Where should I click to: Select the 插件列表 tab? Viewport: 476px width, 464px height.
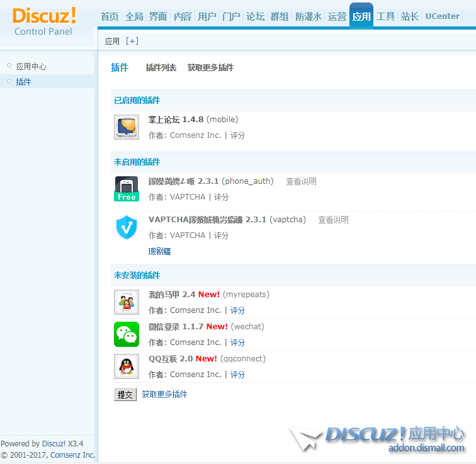tap(161, 67)
